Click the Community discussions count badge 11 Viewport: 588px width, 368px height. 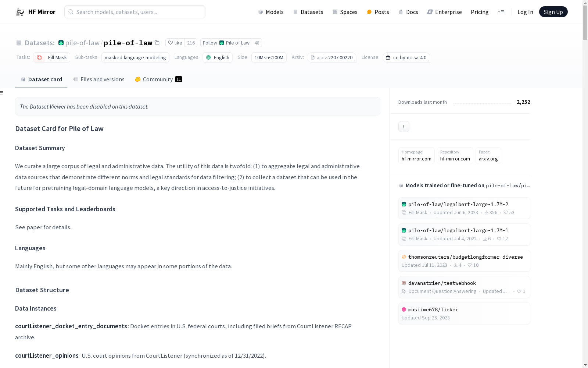tap(179, 79)
